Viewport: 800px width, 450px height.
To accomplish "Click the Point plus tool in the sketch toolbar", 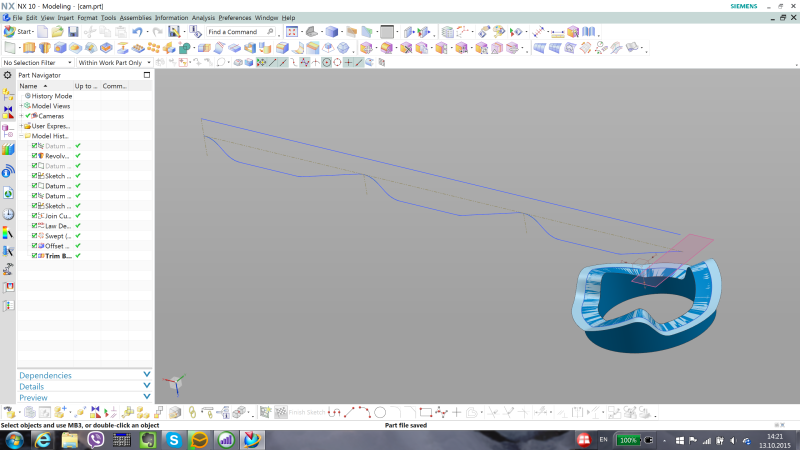I will (x=457, y=412).
